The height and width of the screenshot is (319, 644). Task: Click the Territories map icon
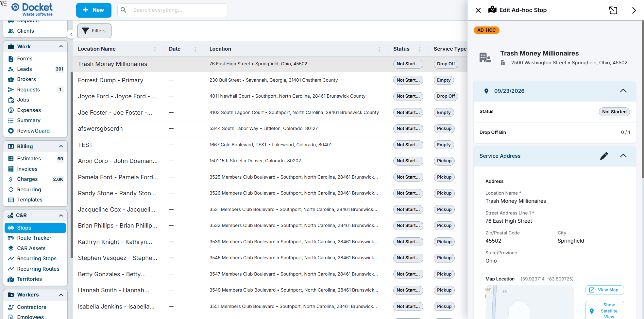click(11, 279)
